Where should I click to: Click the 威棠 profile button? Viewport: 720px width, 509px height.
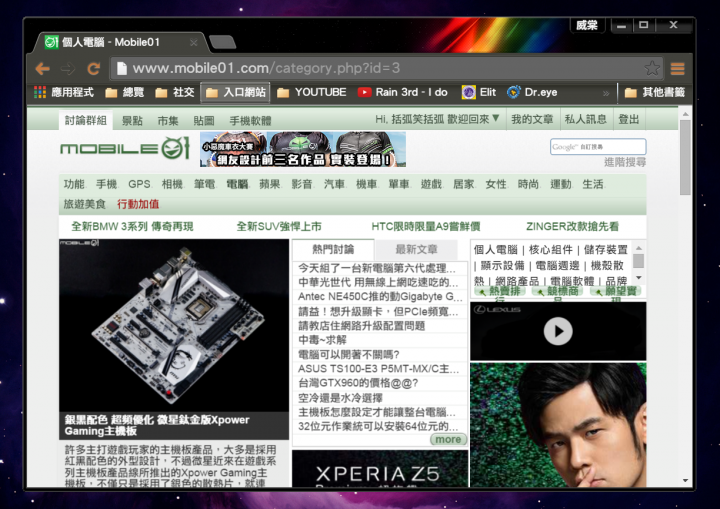point(587,25)
